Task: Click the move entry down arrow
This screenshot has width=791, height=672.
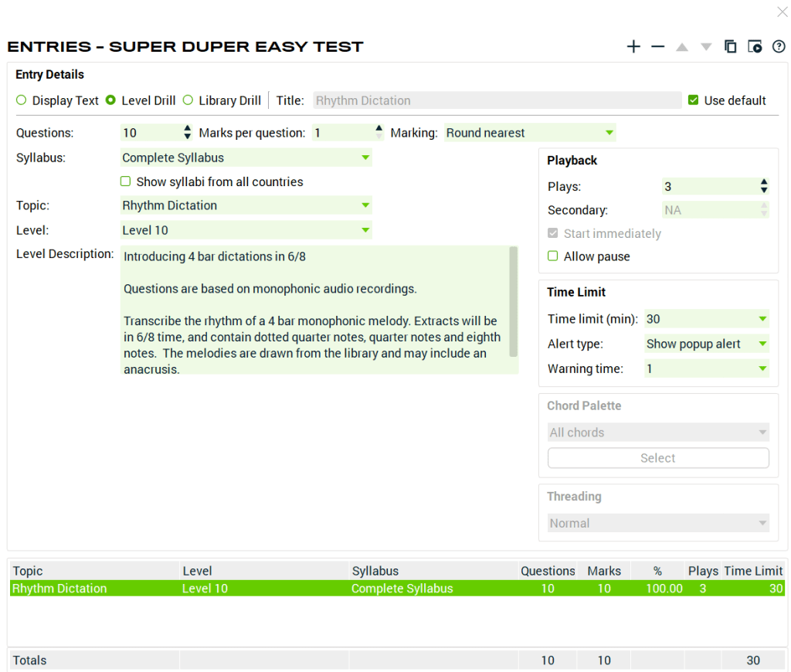Action: (x=706, y=46)
